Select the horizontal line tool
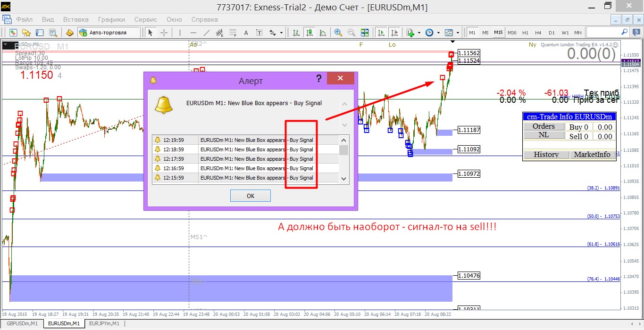 point(193,33)
